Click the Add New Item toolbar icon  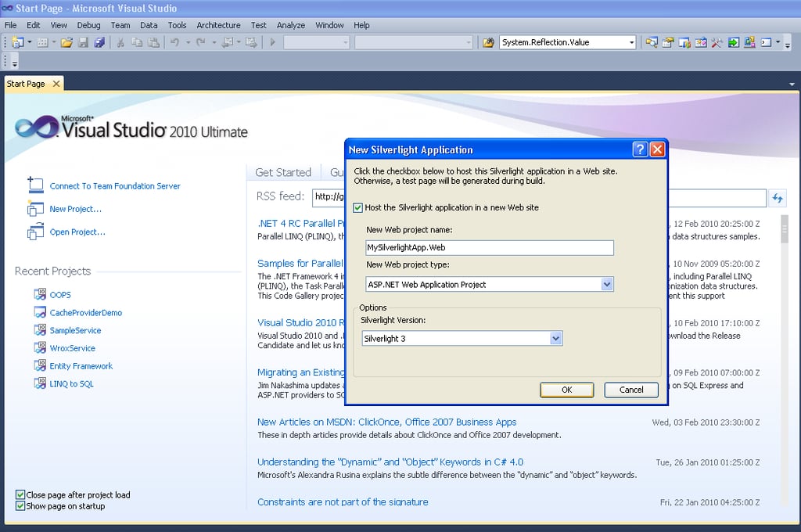(42, 42)
